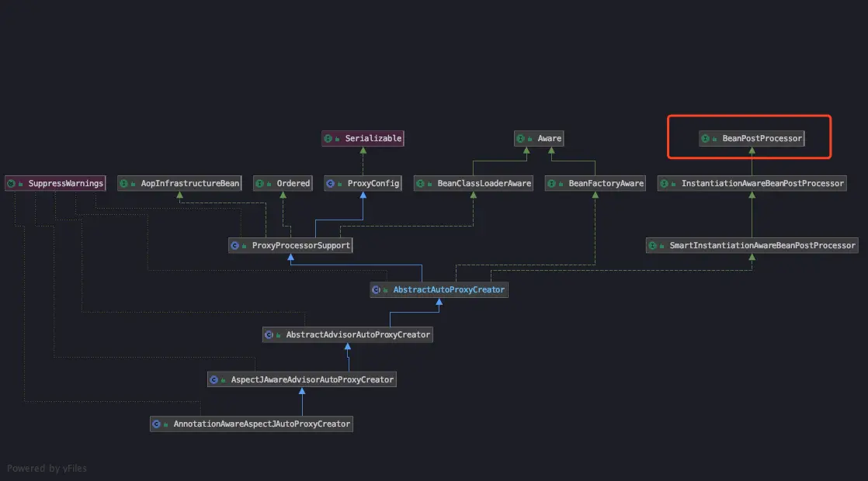The image size is (868, 481).
Task: Click the interface icon on the Aware node
Action: 521,138
